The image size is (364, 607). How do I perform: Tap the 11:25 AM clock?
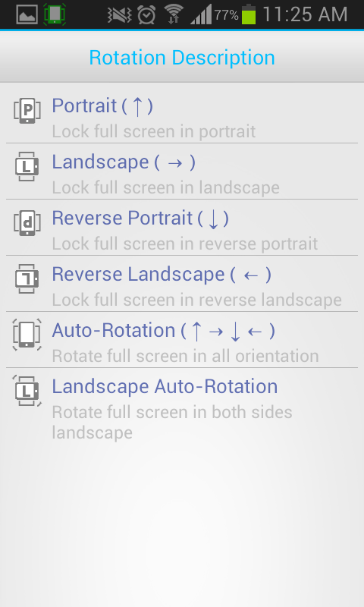pyautogui.click(x=305, y=14)
